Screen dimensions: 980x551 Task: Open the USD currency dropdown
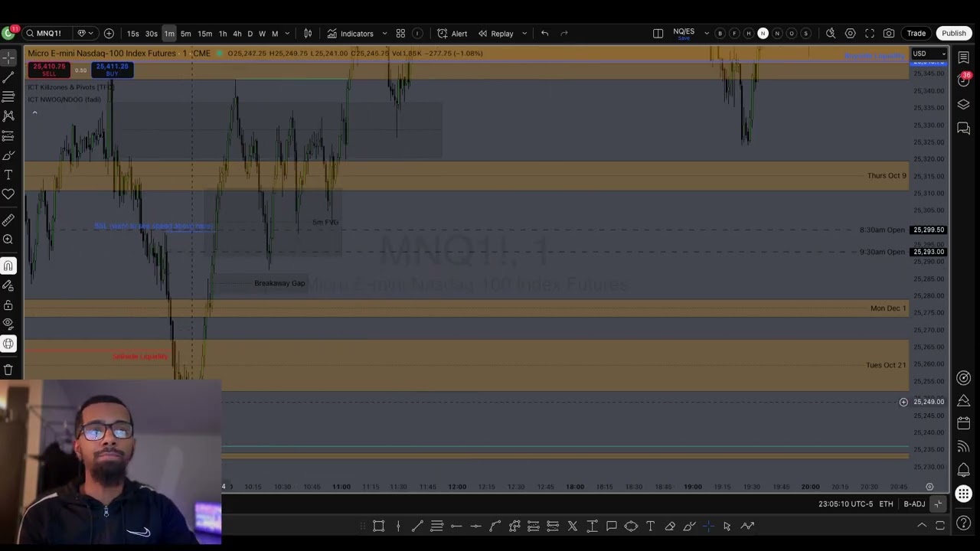pos(929,54)
